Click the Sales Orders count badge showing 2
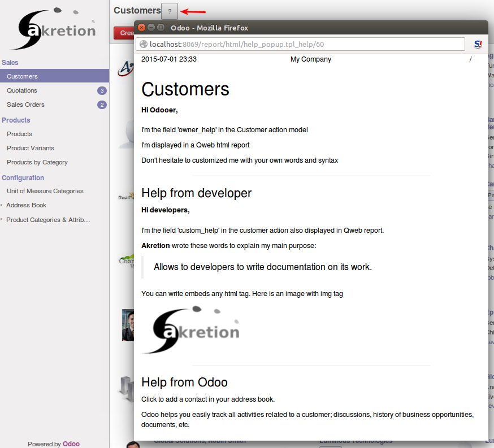 coord(102,105)
